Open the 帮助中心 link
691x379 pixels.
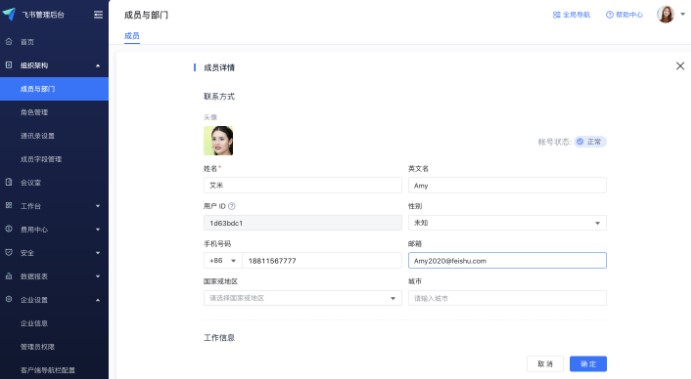point(624,15)
